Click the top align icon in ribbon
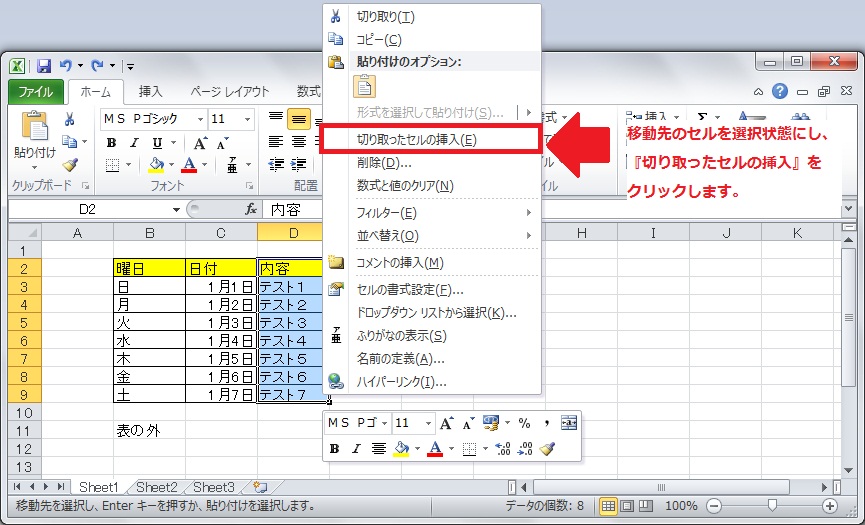 pos(276,118)
